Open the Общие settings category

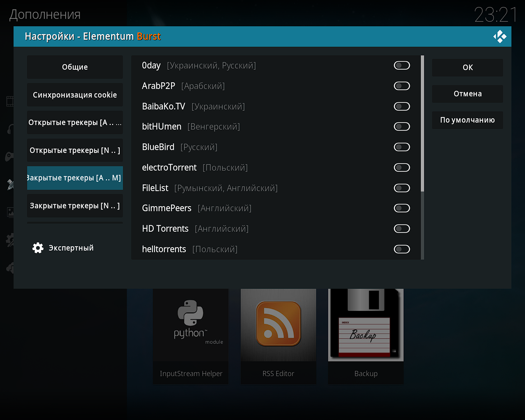pos(75,67)
